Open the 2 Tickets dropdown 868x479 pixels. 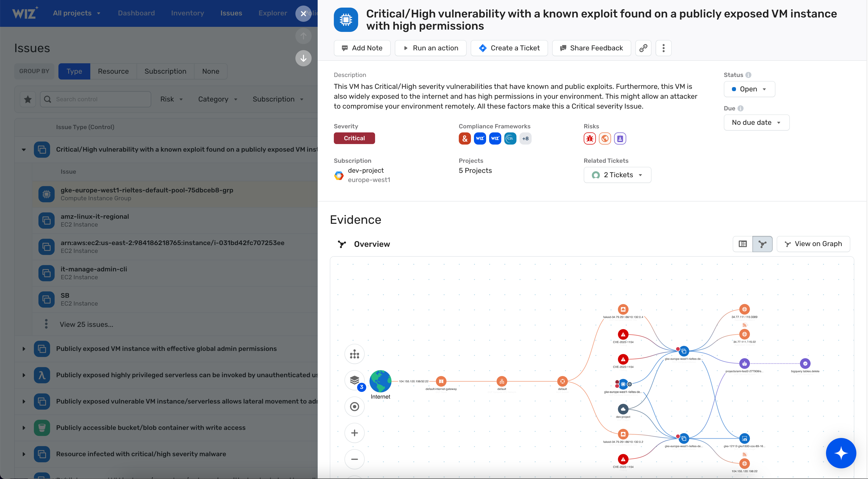click(x=617, y=175)
